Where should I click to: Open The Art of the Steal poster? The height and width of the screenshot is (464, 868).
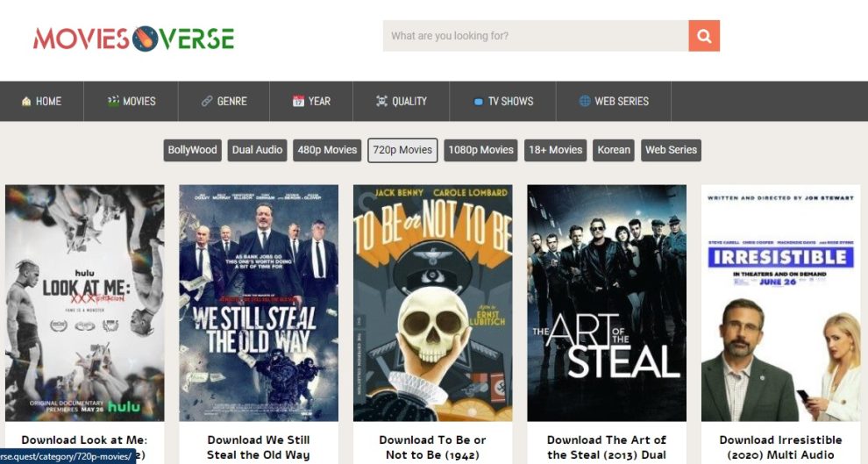[x=607, y=303]
